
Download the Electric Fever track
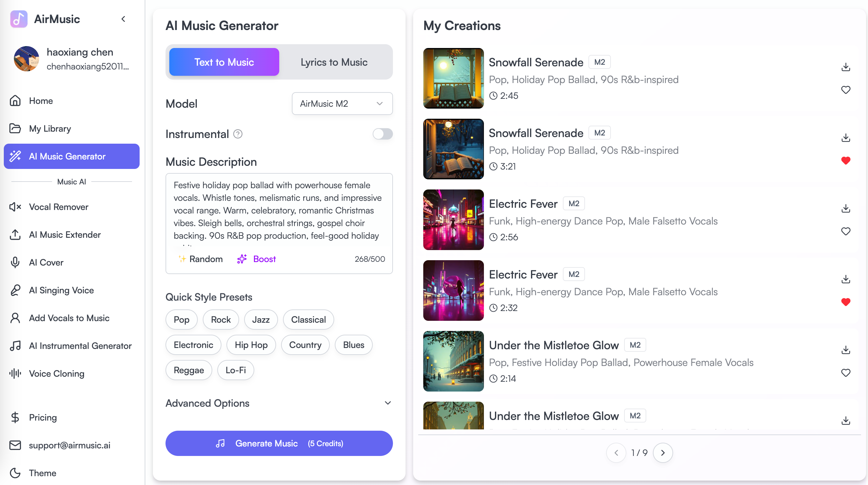(846, 208)
